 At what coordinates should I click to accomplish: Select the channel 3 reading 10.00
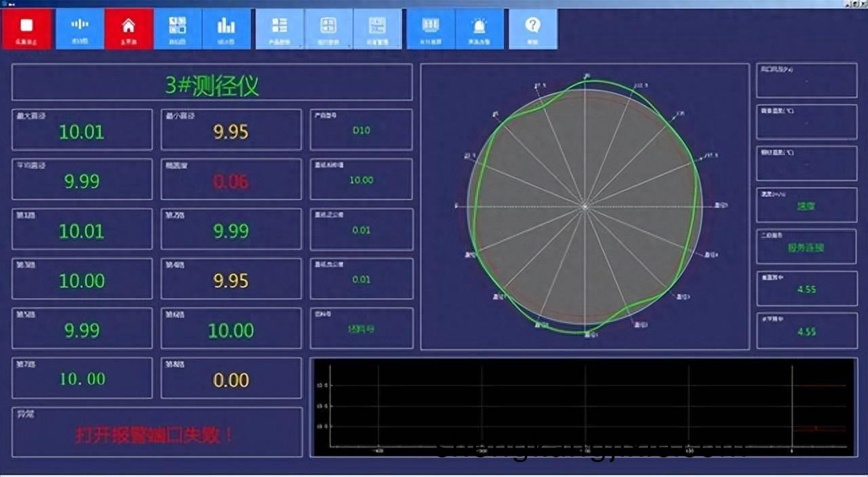(x=81, y=281)
